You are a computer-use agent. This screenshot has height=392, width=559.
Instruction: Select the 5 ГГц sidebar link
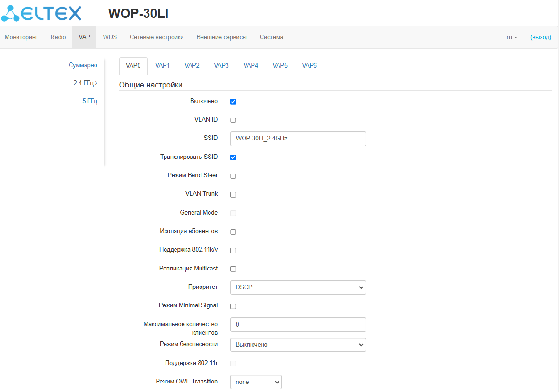(90, 101)
